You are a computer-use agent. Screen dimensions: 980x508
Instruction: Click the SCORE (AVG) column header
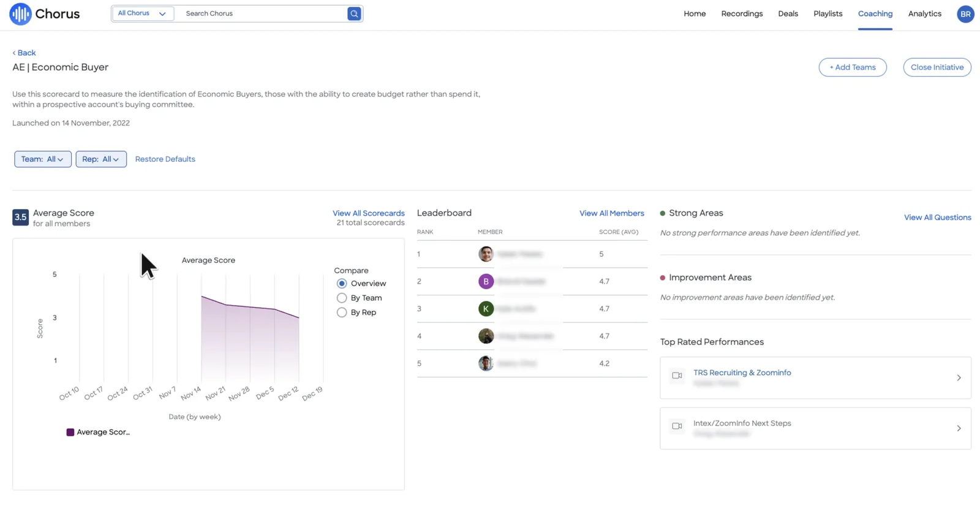click(x=619, y=232)
